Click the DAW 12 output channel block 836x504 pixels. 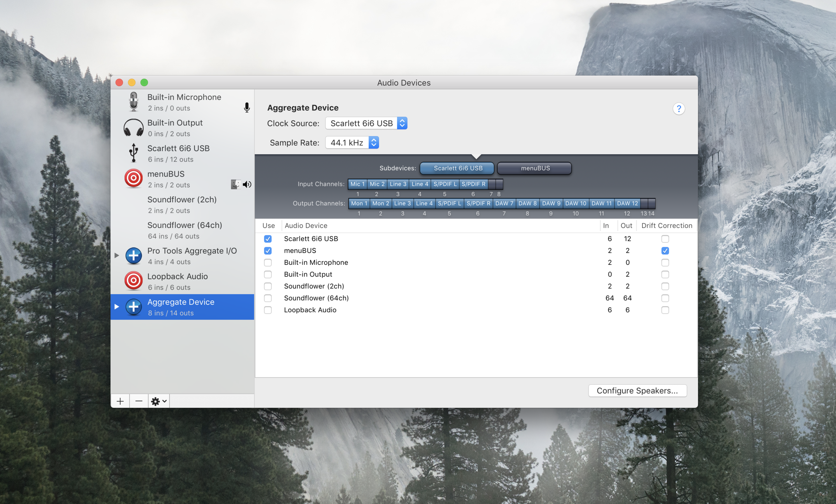click(627, 204)
